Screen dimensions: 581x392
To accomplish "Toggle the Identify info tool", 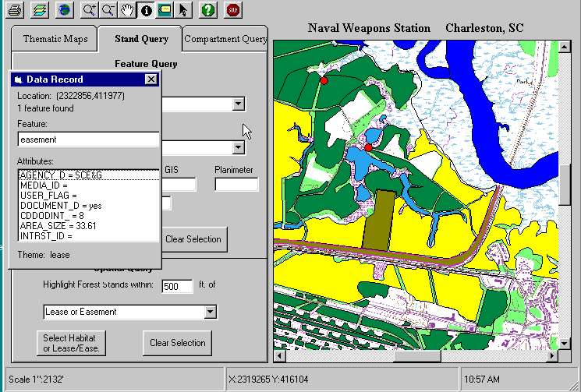I will (x=146, y=10).
